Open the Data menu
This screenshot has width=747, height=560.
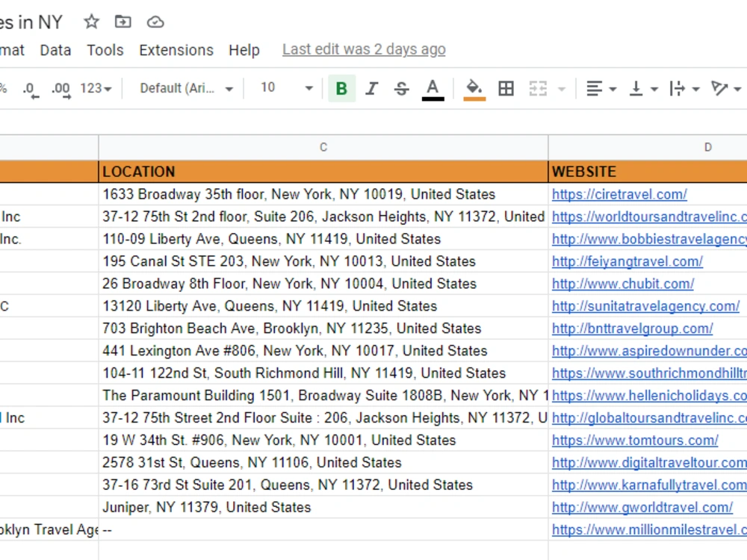[x=55, y=50]
